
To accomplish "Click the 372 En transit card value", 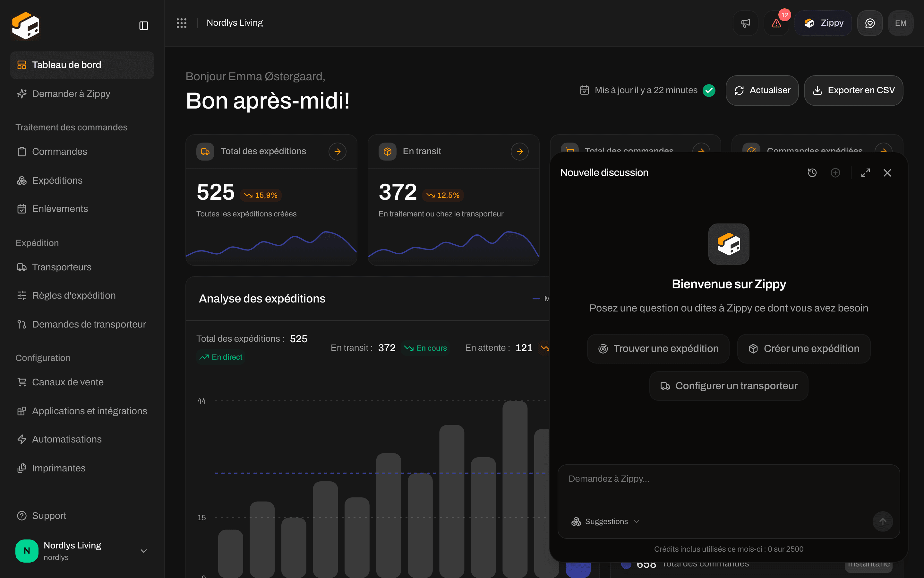I will coord(398,192).
